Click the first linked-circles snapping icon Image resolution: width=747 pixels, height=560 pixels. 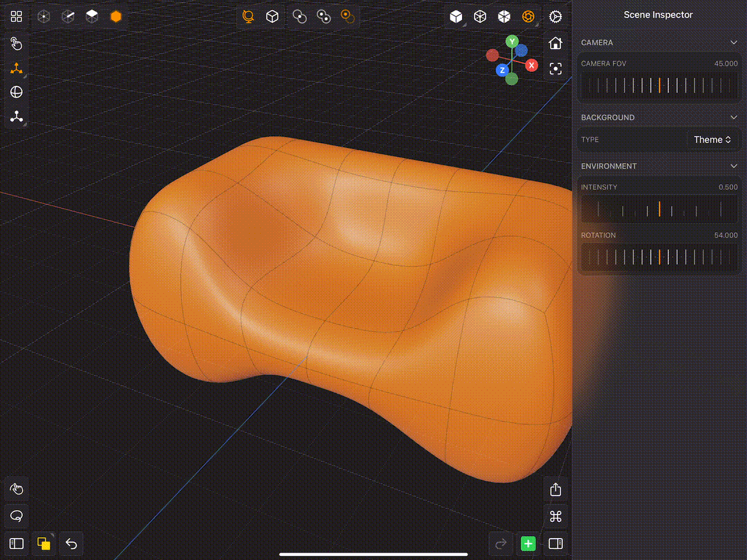299,17
